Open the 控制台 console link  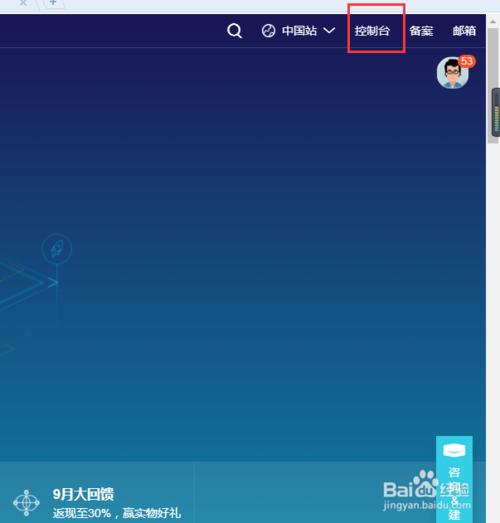click(x=372, y=31)
